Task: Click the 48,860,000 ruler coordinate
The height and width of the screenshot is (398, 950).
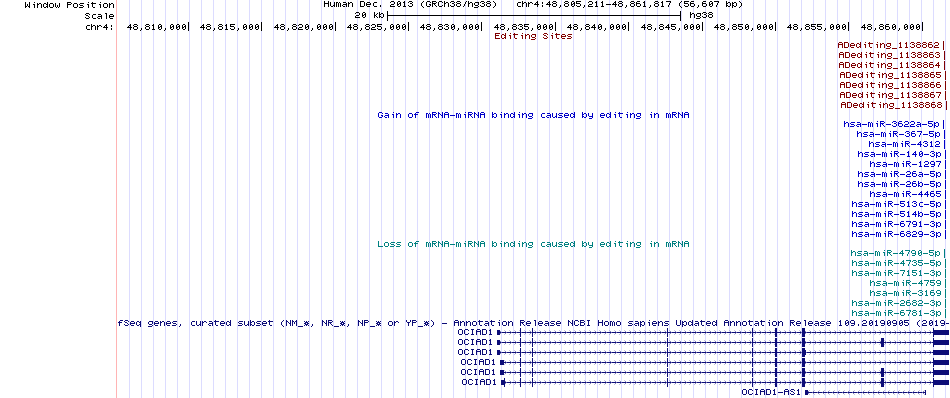Action: [890, 27]
